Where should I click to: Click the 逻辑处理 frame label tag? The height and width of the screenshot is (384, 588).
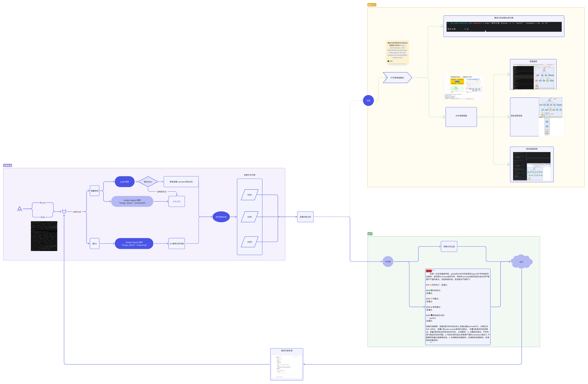(x=8, y=165)
